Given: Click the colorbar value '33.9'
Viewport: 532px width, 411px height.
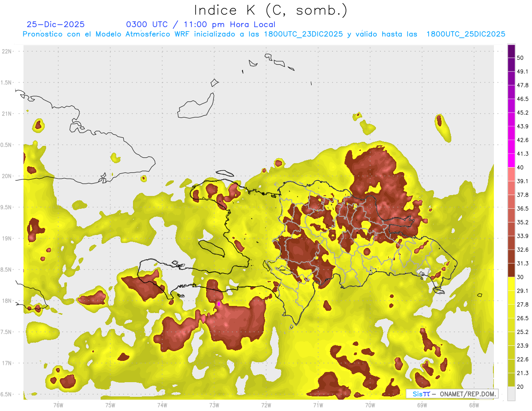Looking at the screenshot, I should coord(522,236).
